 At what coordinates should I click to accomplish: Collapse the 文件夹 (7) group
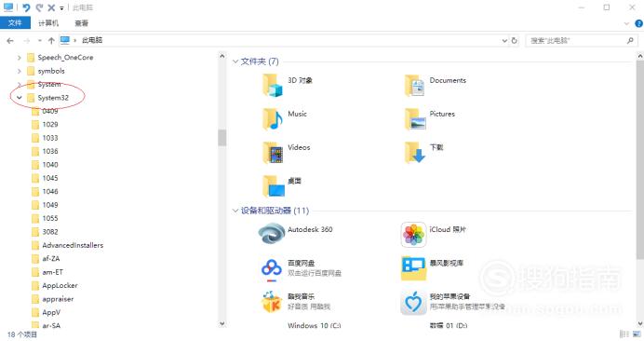pyautogui.click(x=235, y=61)
